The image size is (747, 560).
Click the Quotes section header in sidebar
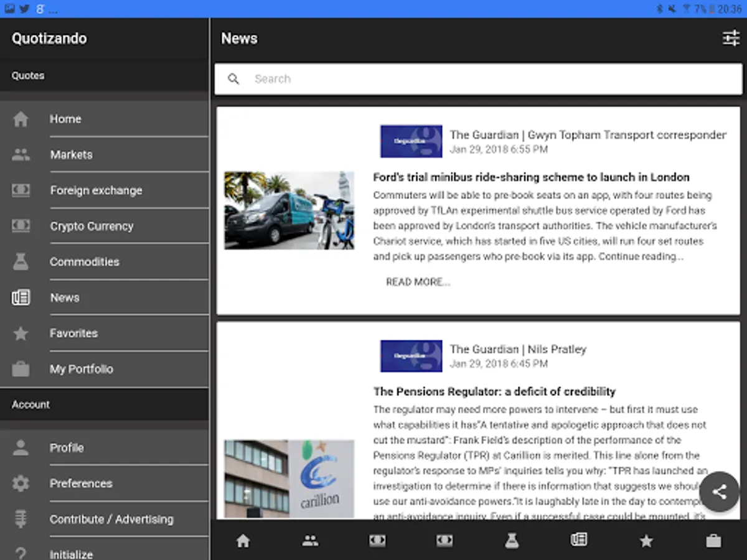click(105, 76)
